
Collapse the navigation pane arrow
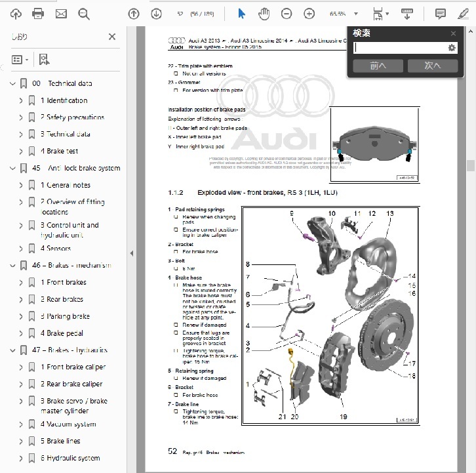(x=131, y=253)
